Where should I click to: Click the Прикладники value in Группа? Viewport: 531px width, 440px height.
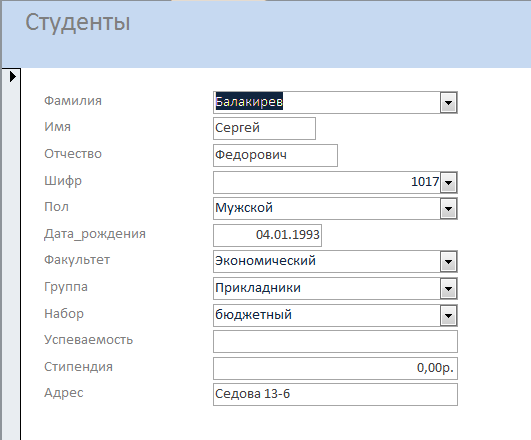(x=258, y=288)
